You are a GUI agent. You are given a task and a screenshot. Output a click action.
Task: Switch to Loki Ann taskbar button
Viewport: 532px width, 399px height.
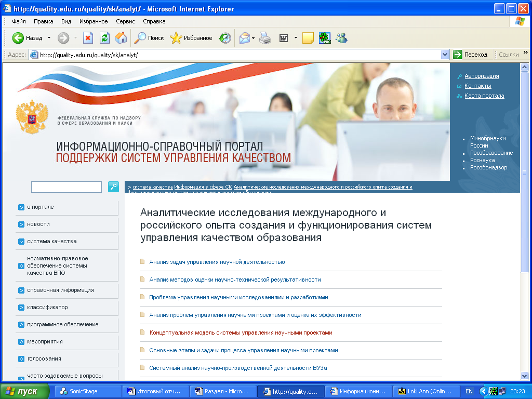click(x=426, y=391)
